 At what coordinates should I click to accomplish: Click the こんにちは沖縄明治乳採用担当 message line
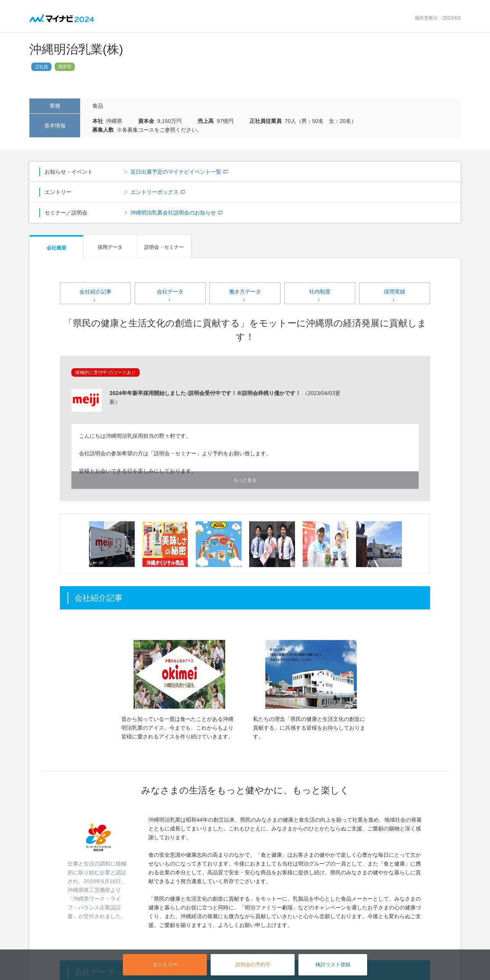[135, 436]
